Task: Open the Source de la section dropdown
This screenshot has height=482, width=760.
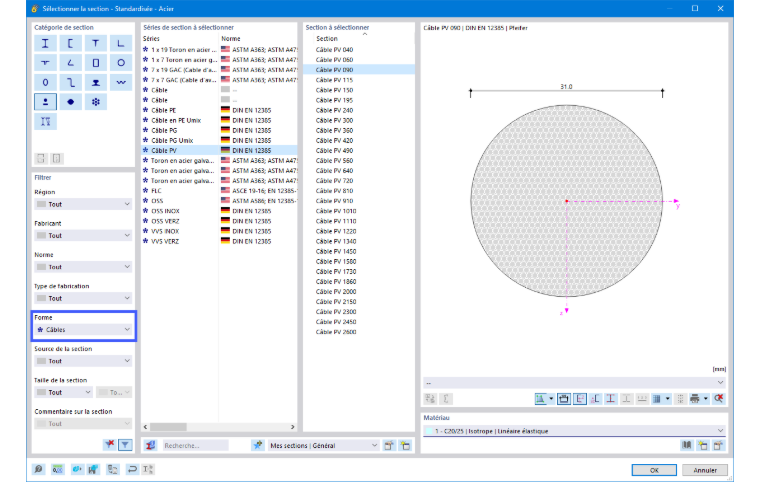Action: [x=83, y=361]
